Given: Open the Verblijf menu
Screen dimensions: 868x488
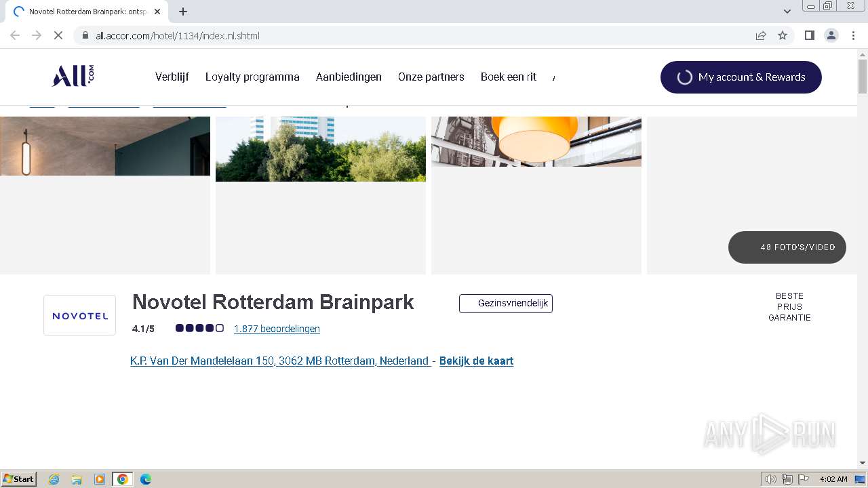Looking at the screenshot, I should pyautogui.click(x=172, y=77).
